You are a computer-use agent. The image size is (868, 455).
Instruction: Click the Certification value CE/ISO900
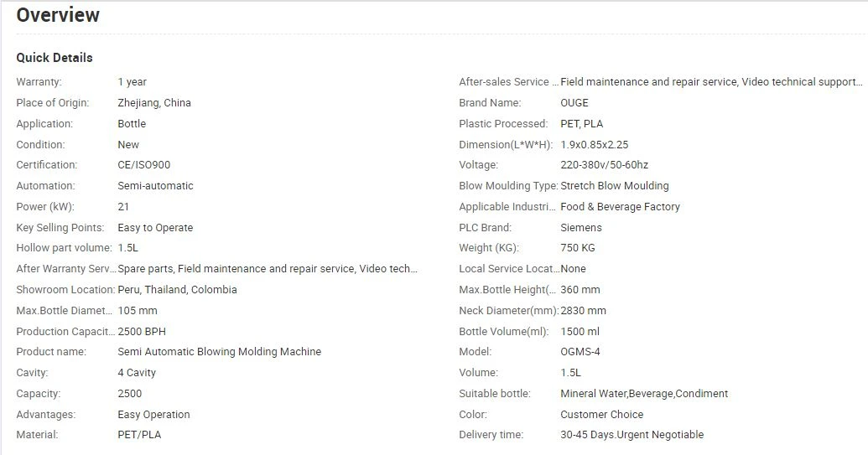click(144, 165)
